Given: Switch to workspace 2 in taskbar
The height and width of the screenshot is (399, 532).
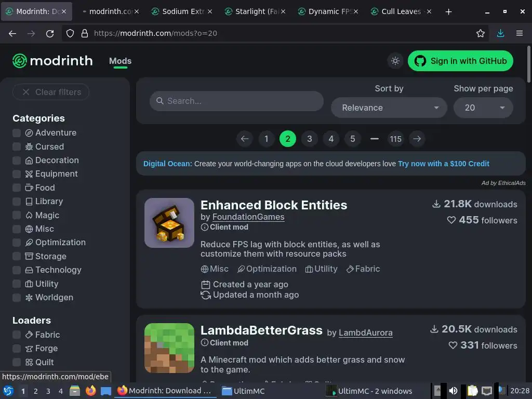Looking at the screenshot, I should pyautogui.click(x=36, y=391).
